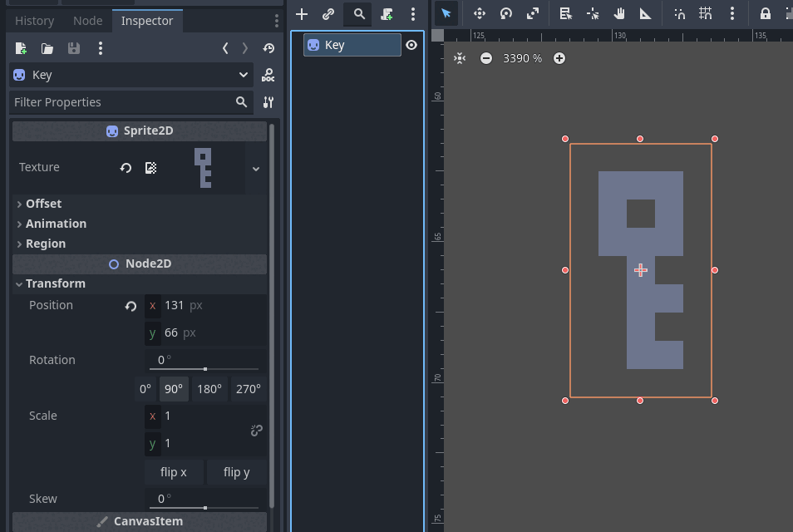Activate the Select Mode arrow tool
The width and height of the screenshot is (793, 532).
[x=446, y=13]
